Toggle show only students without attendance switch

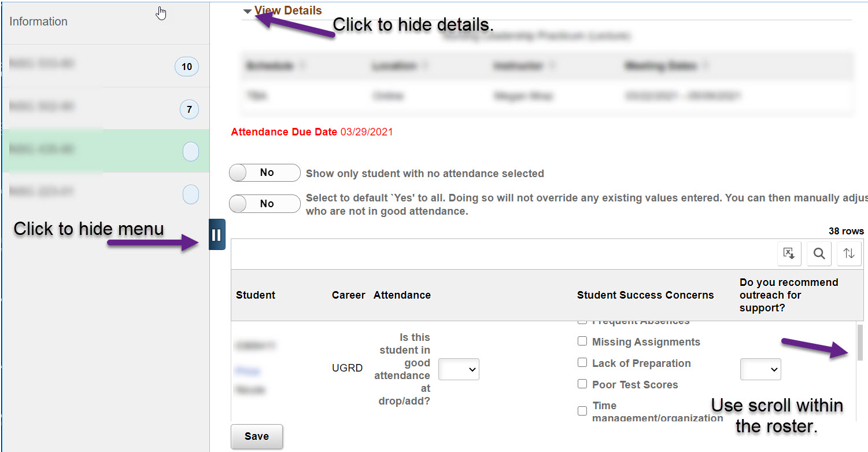click(x=265, y=172)
